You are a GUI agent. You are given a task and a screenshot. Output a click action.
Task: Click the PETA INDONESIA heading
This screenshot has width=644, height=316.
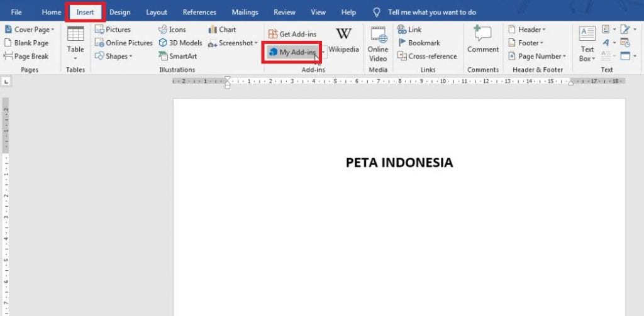click(x=399, y=163)
